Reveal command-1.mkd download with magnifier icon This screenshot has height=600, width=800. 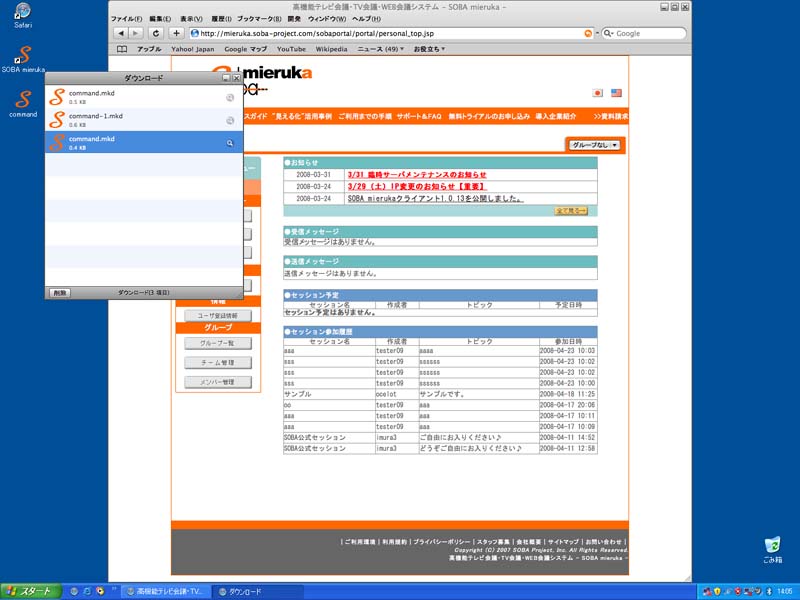pyautogui.click(x=230, y=120)
